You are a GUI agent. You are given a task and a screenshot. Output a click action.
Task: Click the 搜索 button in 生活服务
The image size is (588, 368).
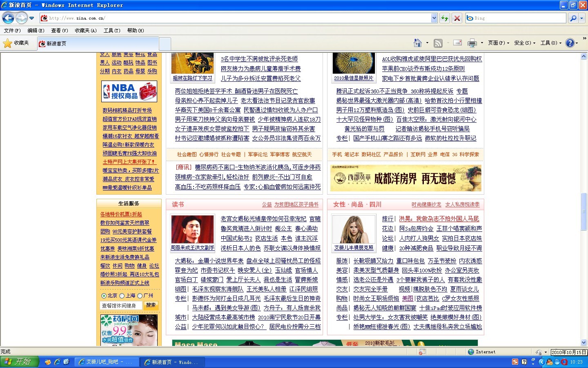coord(151,305)
